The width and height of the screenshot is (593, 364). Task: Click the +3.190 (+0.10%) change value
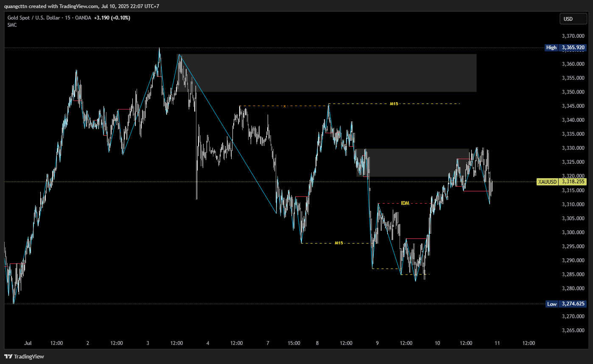click(112, 18)
